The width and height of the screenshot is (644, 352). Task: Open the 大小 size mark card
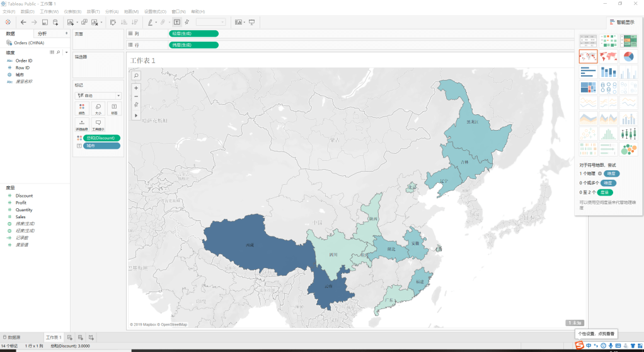[98, 109]
